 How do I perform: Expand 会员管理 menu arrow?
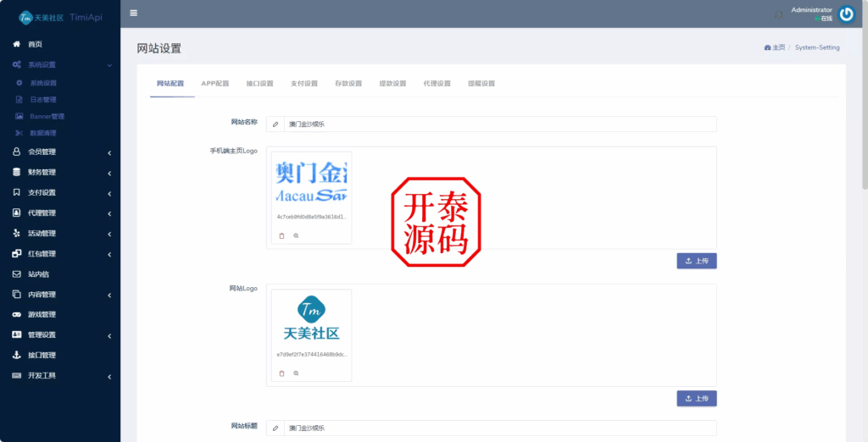pos(109,152)
